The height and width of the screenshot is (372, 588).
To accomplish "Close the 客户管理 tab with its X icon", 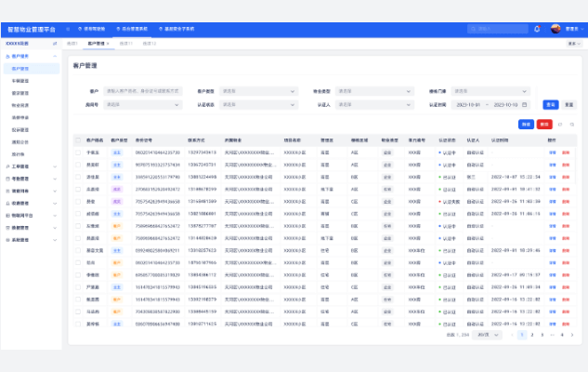I will [109, 44].
